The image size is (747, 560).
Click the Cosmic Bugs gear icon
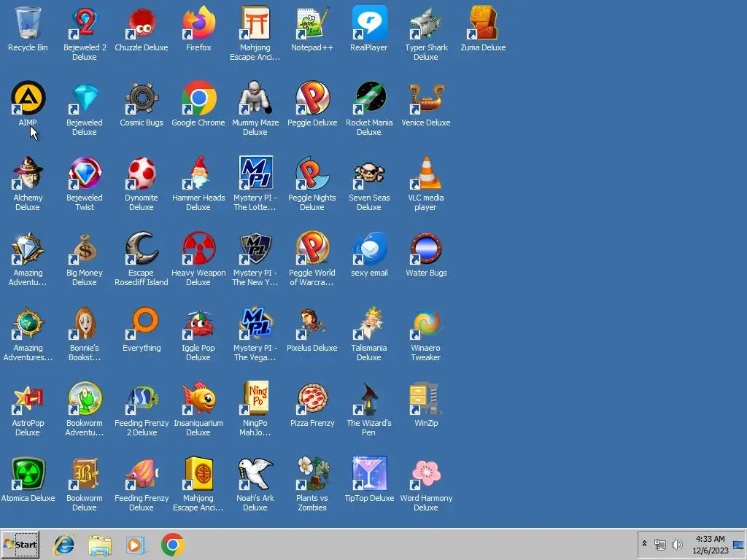tap(142, 98)
